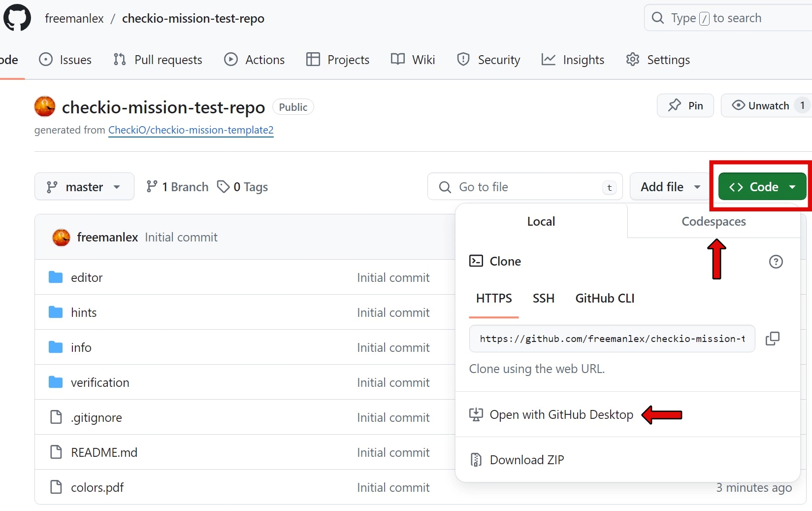Click Open with GitHub Desktop

(x=561, y=414)
